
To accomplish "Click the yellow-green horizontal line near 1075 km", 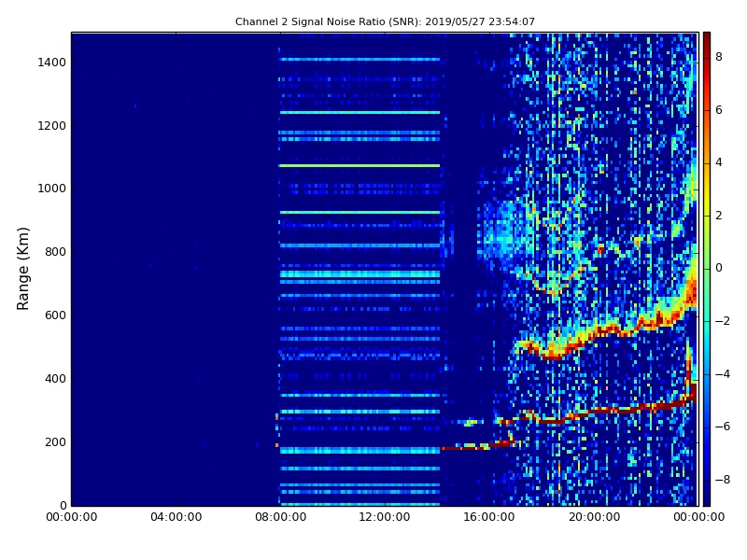I will [x=359, y=166].
